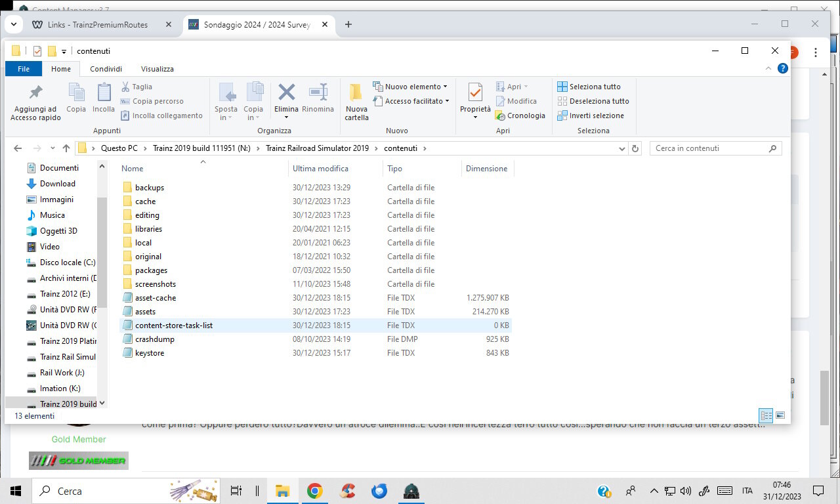
Task: Switch to details view icon
Action: pyautogui.click(x=766, y=415)
